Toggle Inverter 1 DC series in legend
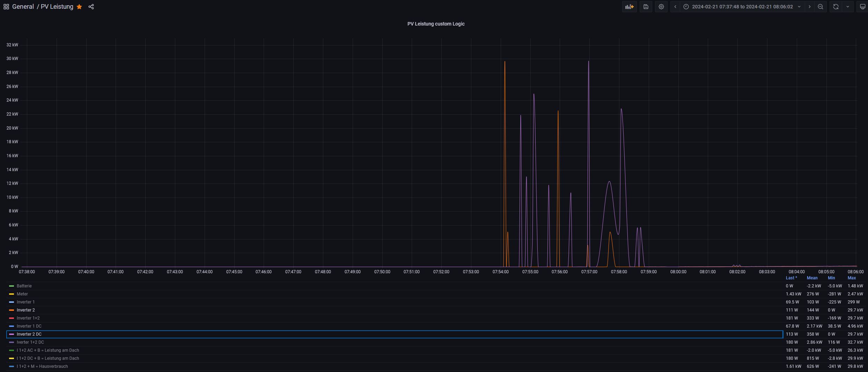The image size is (868, 372). coord(29,326)
